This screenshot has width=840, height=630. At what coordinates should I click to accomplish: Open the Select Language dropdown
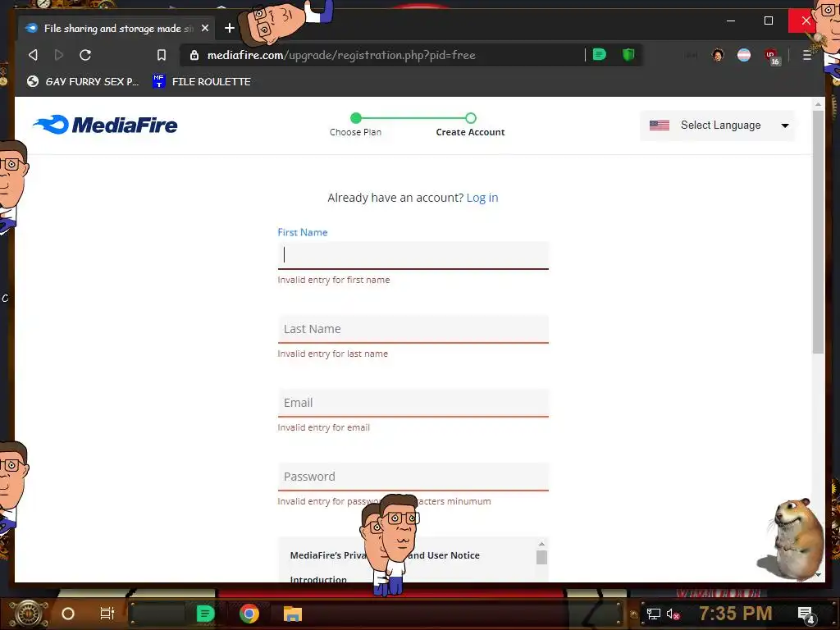[x=718, y=126]
